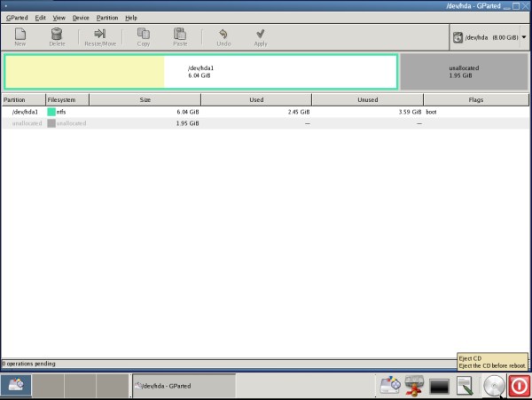Click the green ntfs filesystem color swatch
The height and width of the screenshot is (400, 532).
pos(51,112)
